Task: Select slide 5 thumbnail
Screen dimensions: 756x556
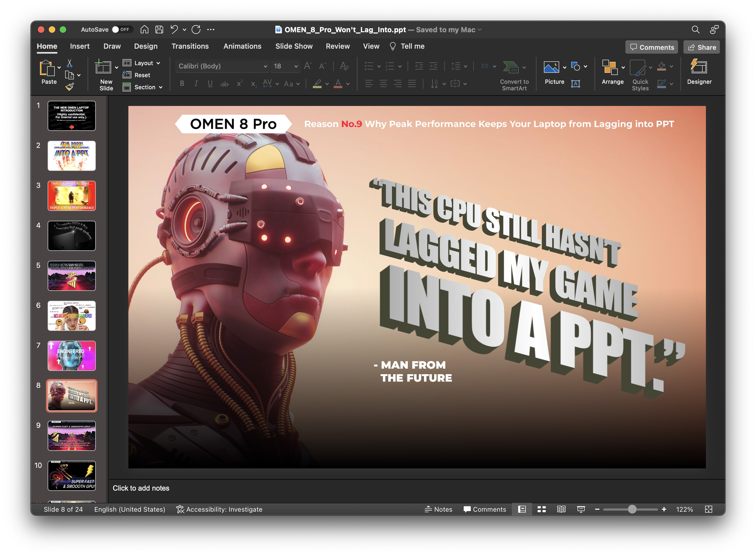Action: [x=72, y=276]
